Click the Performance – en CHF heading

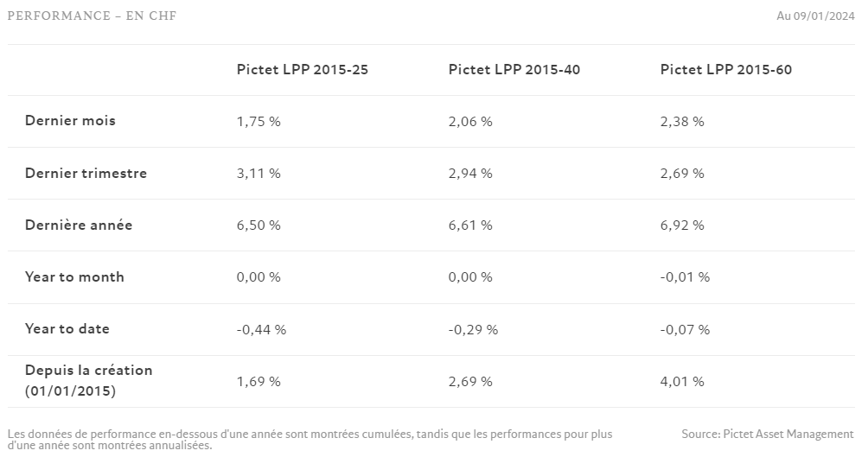pyautogui.click(x=92, y=16)
